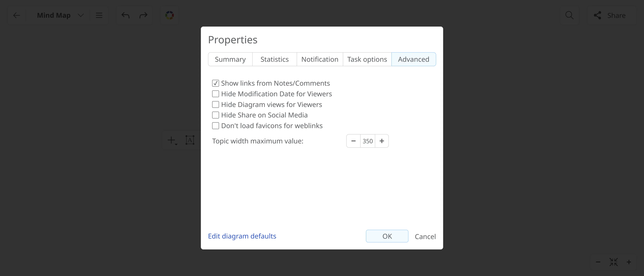644x276 pixels.
Task: Click the redo arrow icon
Action: tap(143, 15)
